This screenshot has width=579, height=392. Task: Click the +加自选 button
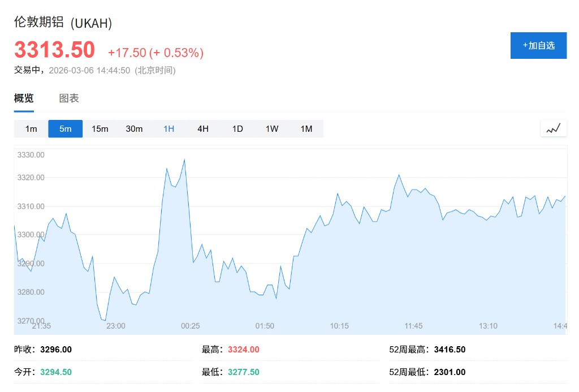coord(538,46)
